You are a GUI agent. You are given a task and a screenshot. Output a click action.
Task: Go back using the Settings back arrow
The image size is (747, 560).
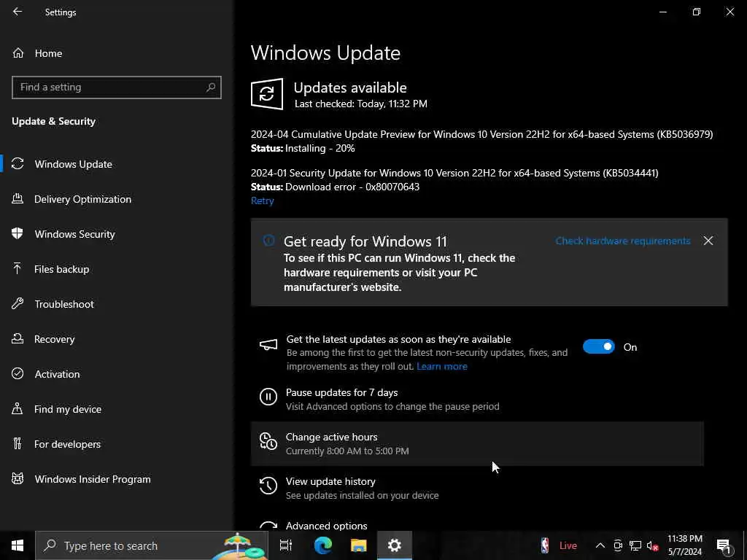pyautogui.click(x=18, y=12)
